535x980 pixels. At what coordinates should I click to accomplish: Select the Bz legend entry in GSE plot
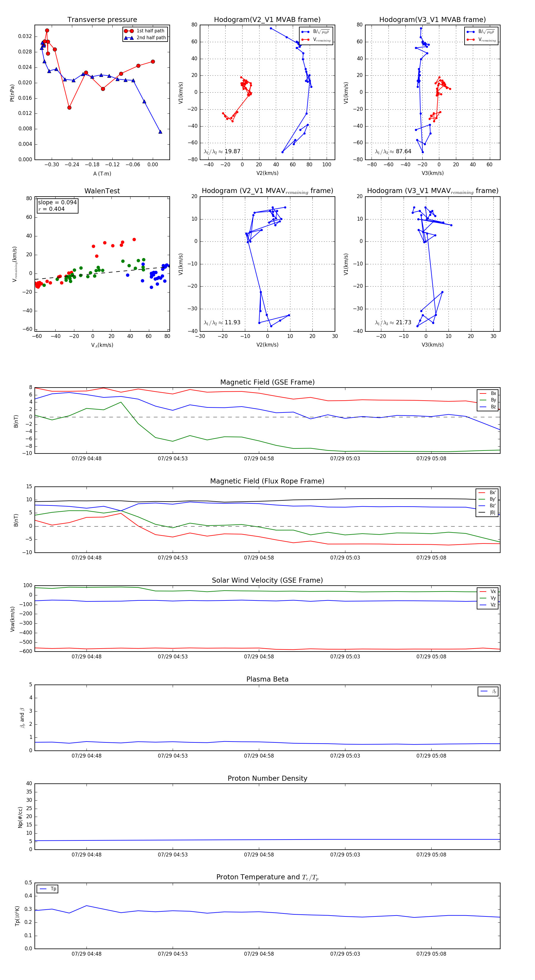click(x=488, y=407)
